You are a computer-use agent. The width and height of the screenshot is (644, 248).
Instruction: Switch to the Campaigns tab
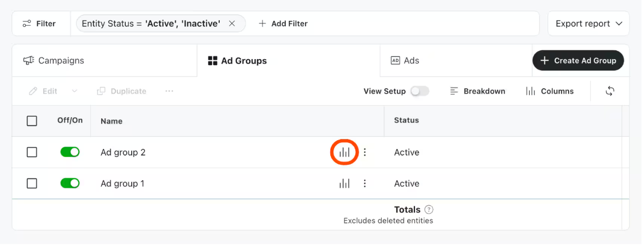coord(54,61)
